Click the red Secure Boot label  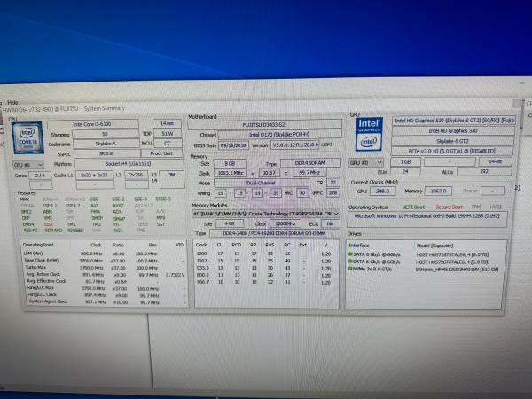click(x=449, y=207)
